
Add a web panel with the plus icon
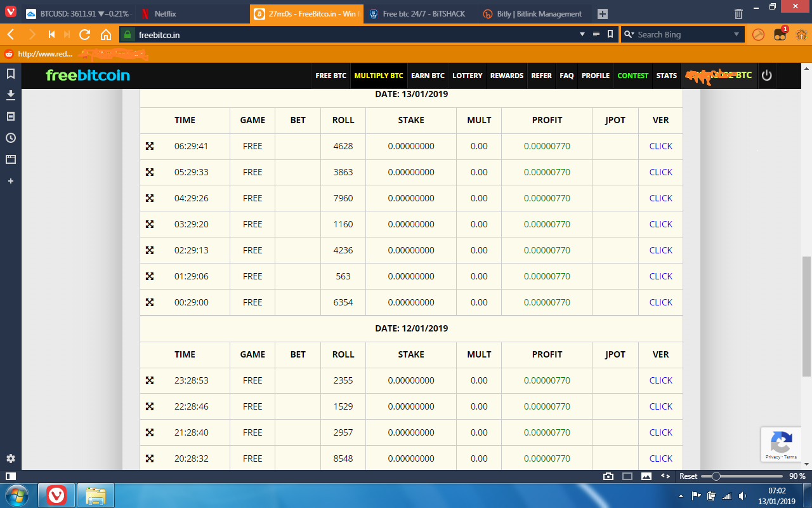coord(11,181)
